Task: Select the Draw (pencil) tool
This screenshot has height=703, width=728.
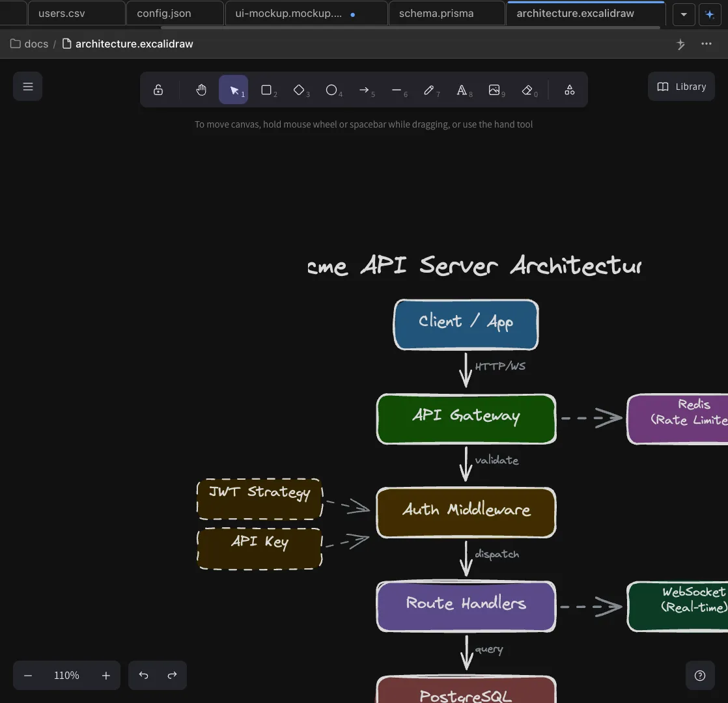Action: 430,89
